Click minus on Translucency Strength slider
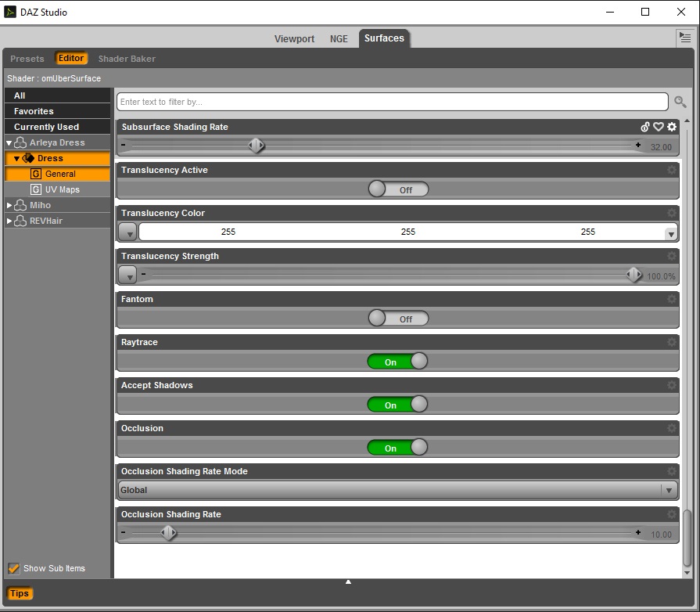The width and height of the screenshot is (700, 612). click(143, 274)
